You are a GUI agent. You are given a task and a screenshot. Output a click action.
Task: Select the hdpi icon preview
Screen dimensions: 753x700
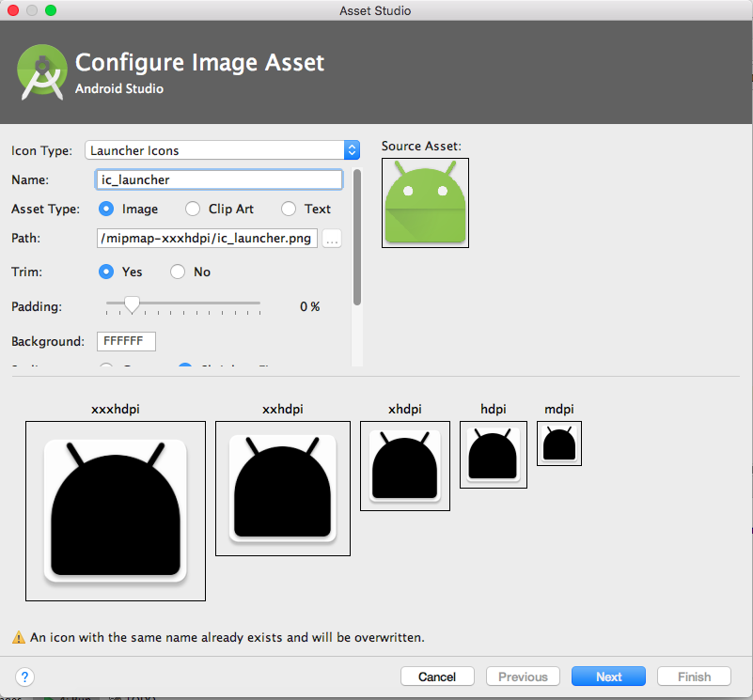pyautogui.click(x=493, y=454)
